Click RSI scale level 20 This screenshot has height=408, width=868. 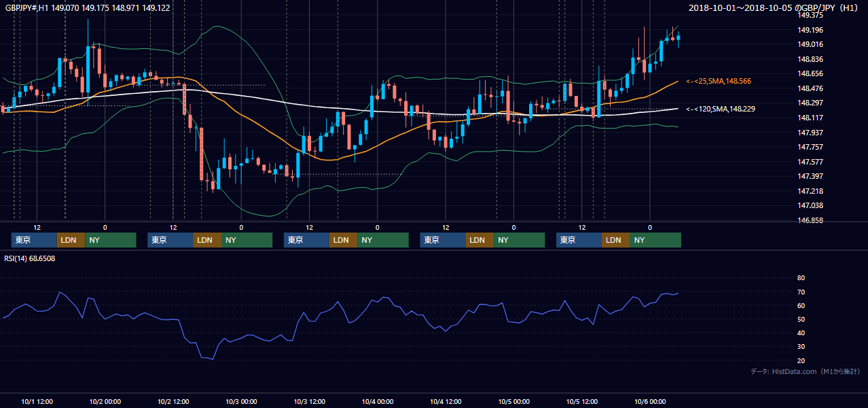(801, 360)
